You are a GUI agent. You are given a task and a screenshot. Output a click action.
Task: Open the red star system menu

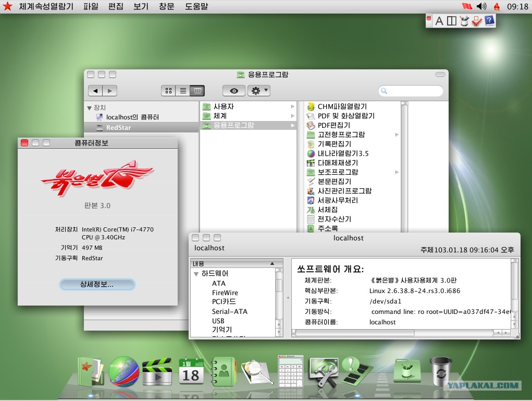(7, 6)
